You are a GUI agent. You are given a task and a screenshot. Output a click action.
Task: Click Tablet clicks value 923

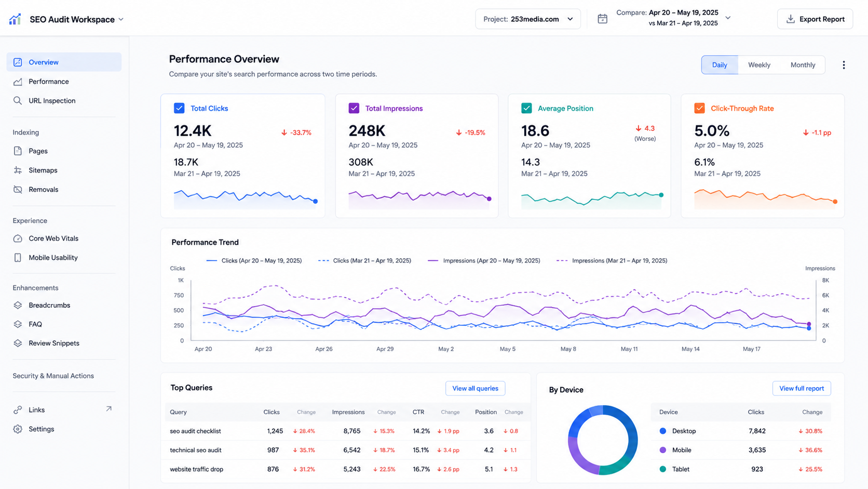tap(757, 469)
